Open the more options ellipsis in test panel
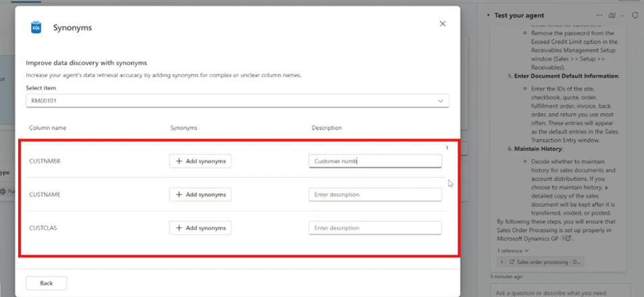 coord(599,15)
